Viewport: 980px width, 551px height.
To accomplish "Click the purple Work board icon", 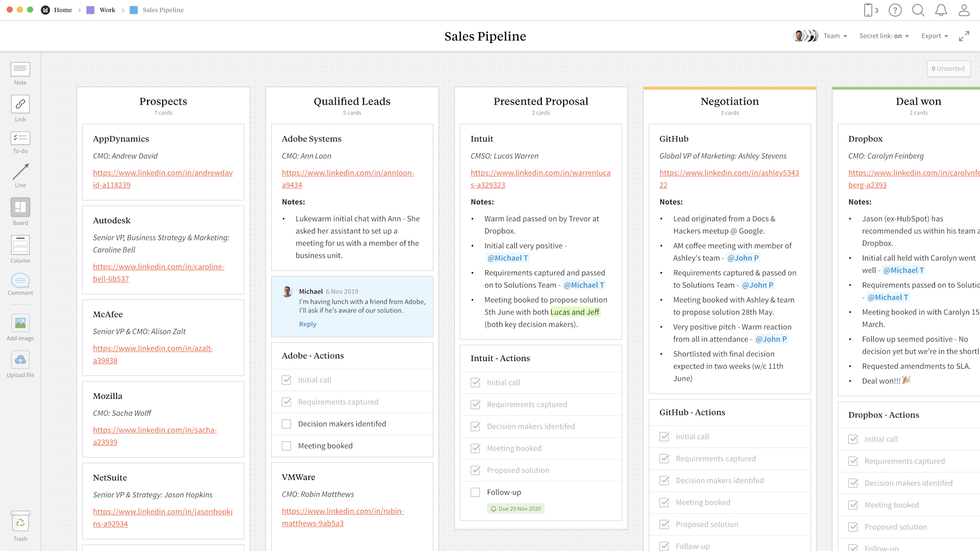I will click(x=90, y=10).
